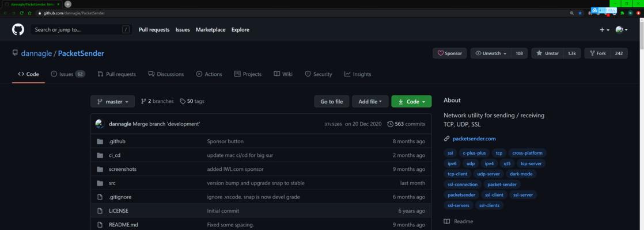View the 1.3k stargazers count
644x230 pixels.
pyautogui.click(x=572, y=53)
